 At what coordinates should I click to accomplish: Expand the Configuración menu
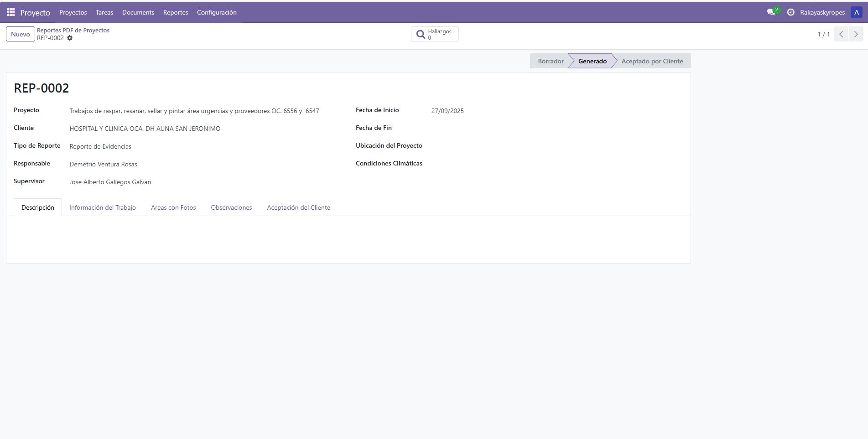(217, 12)
